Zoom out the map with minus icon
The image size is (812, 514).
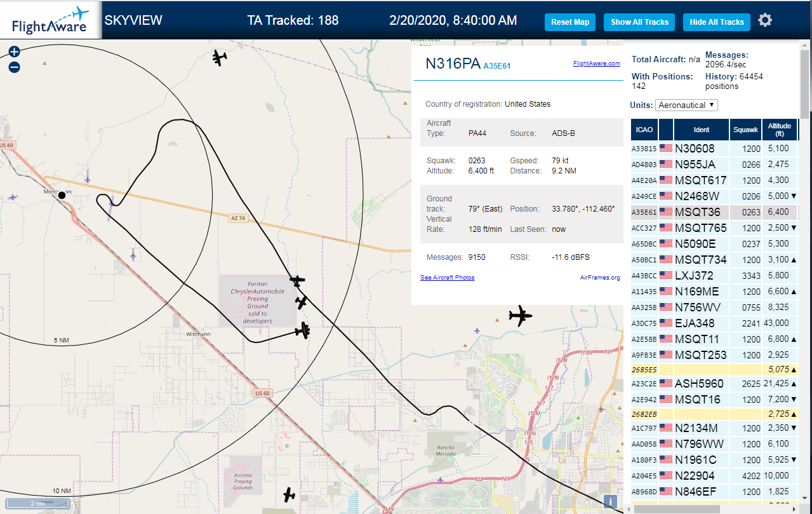pyautogui.click(x=14, y=67)
